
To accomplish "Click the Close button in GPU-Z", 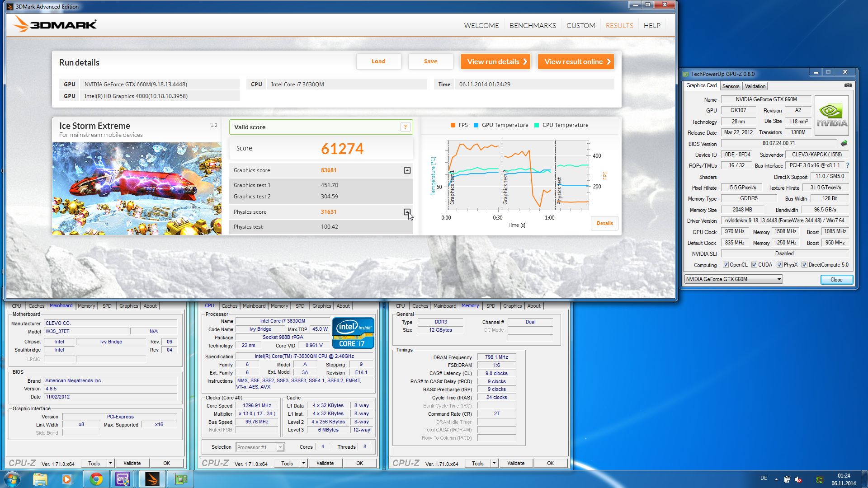I will click(x=836, y=280).
